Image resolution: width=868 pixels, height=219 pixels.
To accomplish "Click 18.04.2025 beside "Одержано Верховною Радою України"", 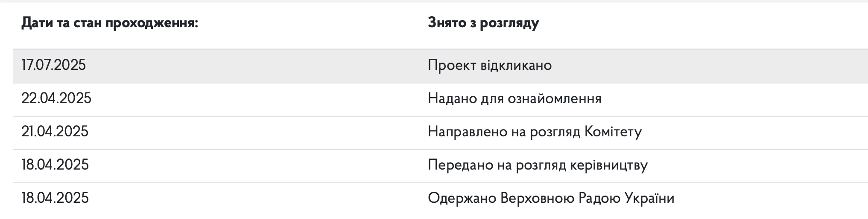I will [x=55, y=198].
